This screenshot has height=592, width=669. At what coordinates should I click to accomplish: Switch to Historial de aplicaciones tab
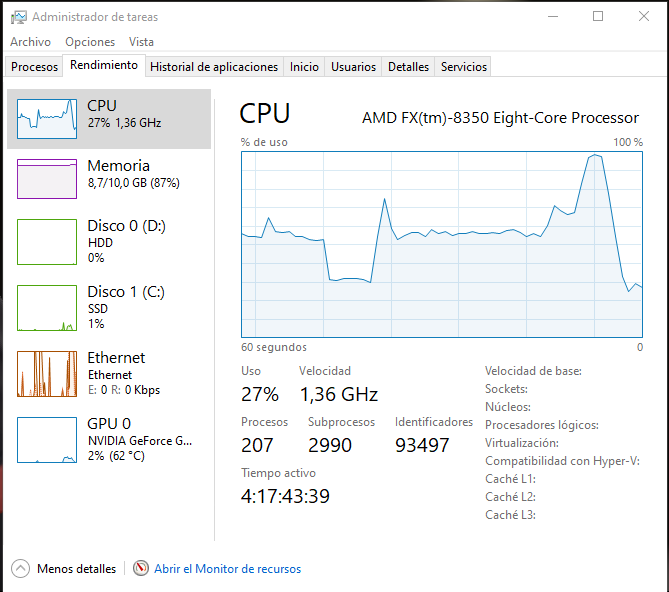[214, 67]
